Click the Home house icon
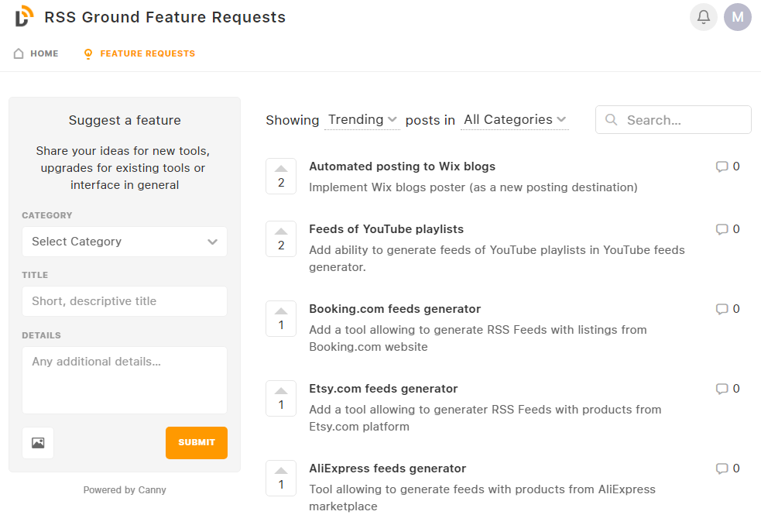This screenshot has height=532, width=761. point(19,53)
